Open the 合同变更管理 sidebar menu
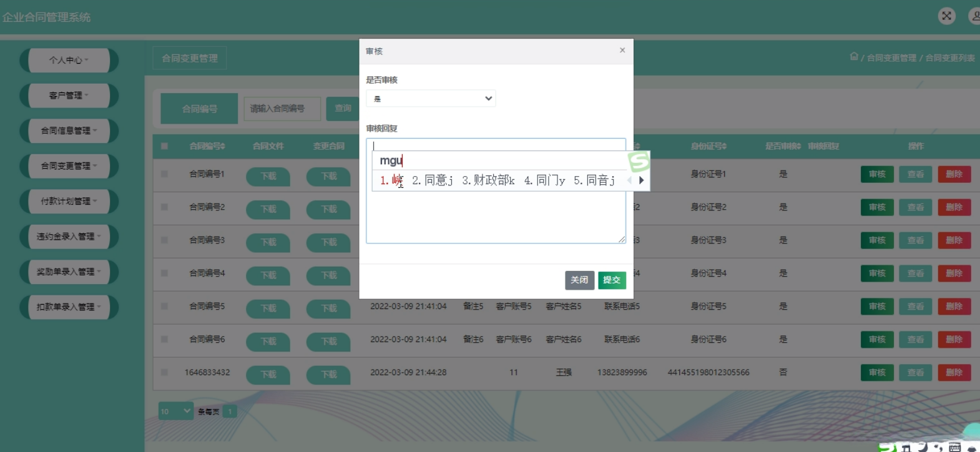 click(69, 166)
